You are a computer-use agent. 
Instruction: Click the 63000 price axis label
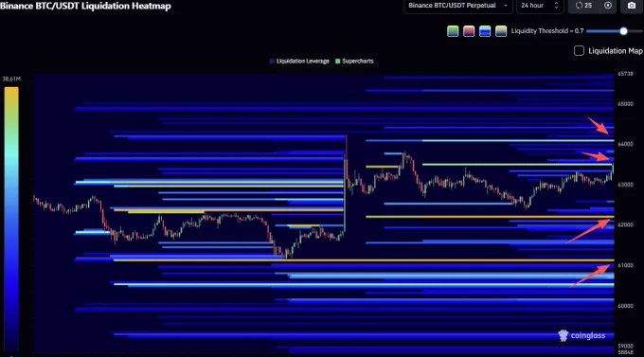tap(625, 185)
